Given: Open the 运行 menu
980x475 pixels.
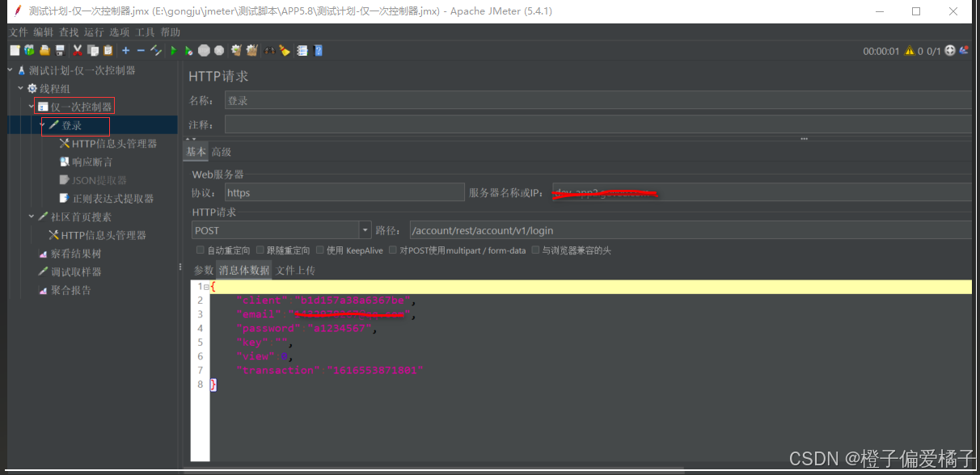Looking at the screenshot, I should 94,32.
